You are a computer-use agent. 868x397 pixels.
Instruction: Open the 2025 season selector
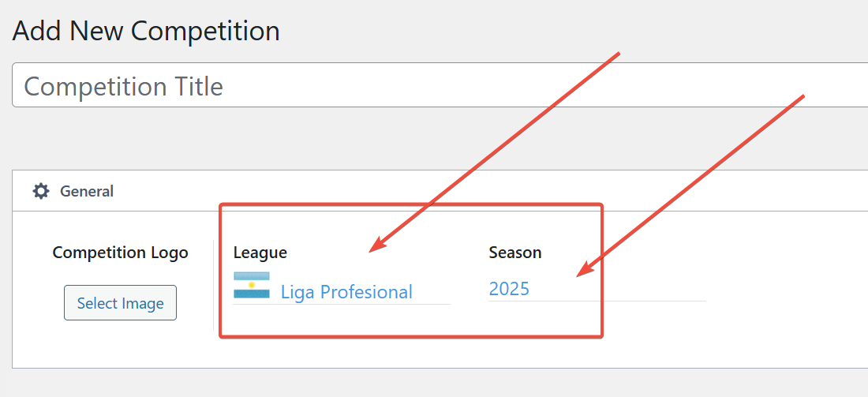click(597, 288)
